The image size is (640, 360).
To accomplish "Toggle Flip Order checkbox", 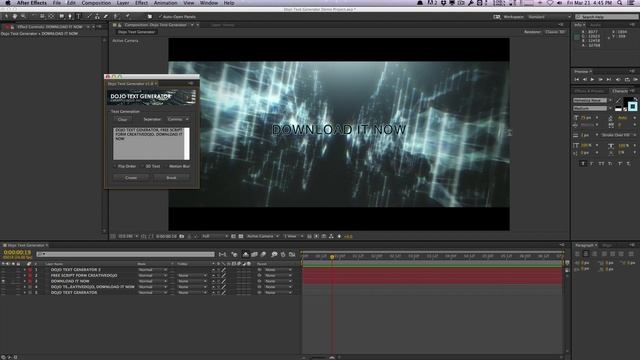I will [x=115, y=167].
